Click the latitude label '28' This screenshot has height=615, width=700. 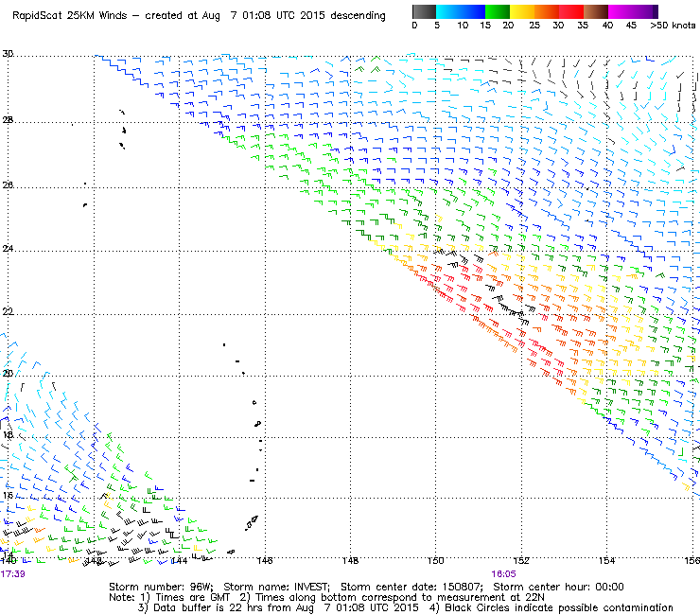(8, 120)
